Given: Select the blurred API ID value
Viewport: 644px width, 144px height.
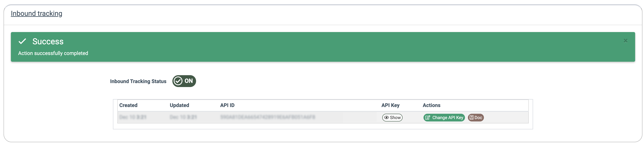Looking at the screenshot, I should 268,117.
